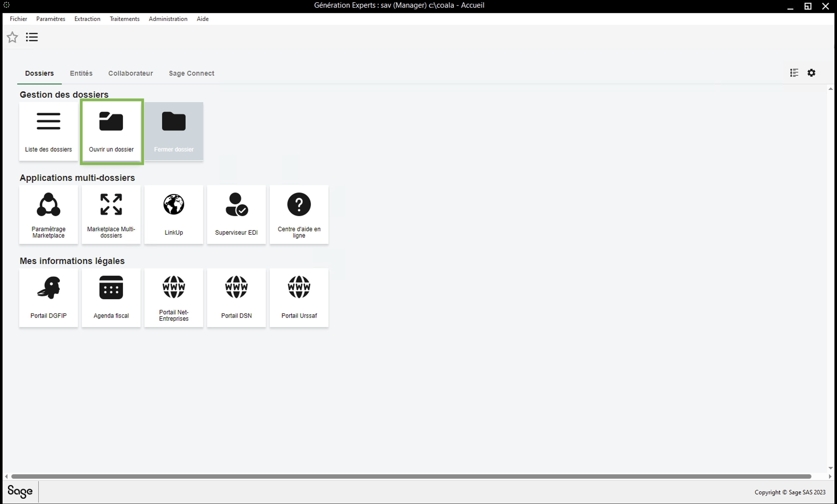Launch the LinkUp globe tile
This screenshot has width=837, height=504.
pyautogui.click(x=174, y=214)
